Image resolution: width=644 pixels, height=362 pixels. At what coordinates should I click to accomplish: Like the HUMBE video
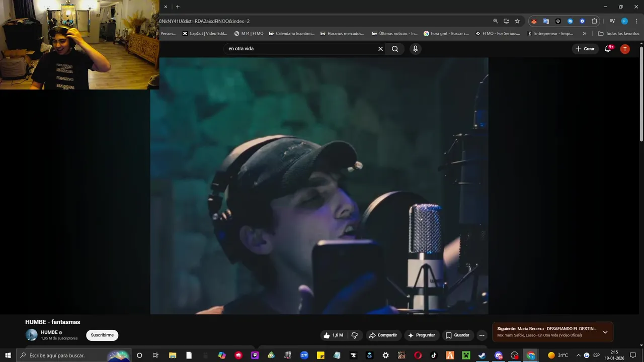333,335
